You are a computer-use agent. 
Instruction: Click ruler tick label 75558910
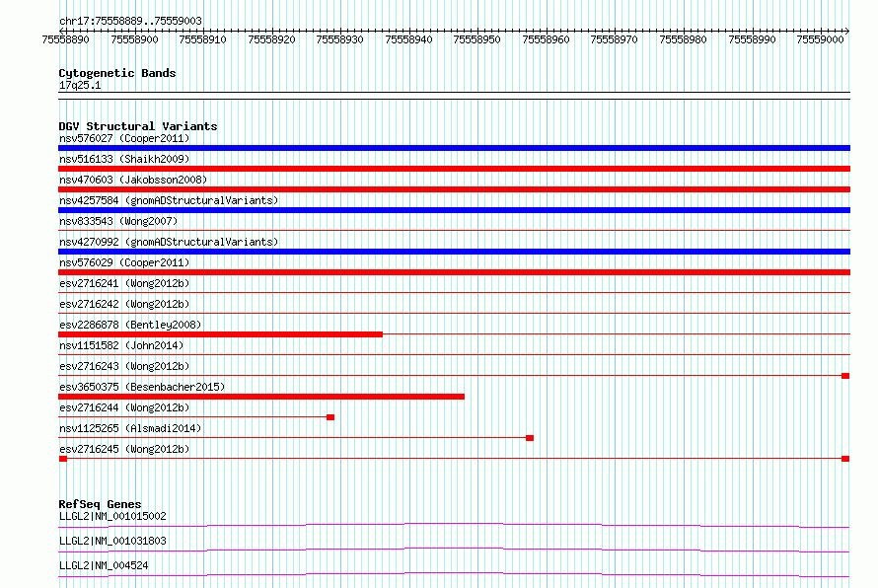click(x=202, y=39)
